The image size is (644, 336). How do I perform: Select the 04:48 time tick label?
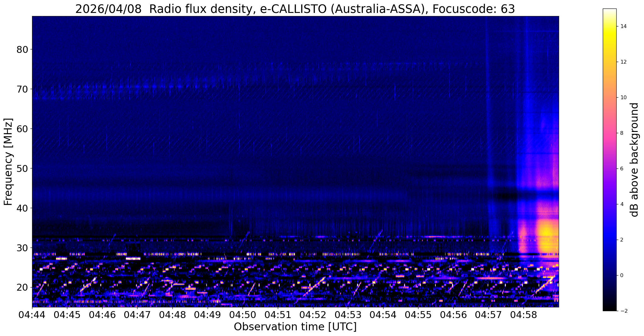pyautogui.click(x=172, y=315)
